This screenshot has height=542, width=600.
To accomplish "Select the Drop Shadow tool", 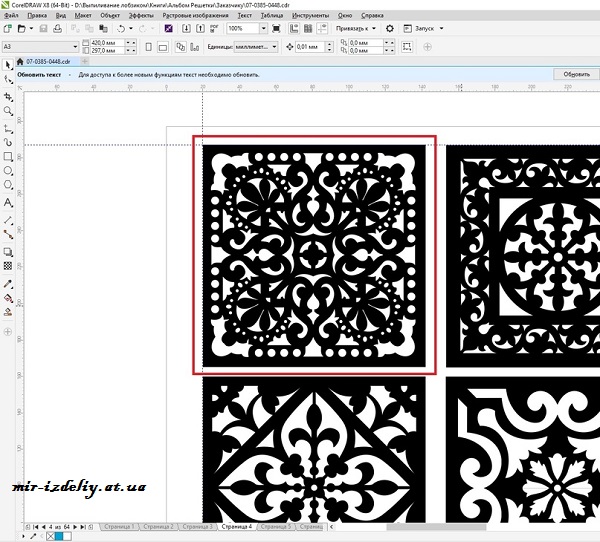I will (x=8, y=251).
